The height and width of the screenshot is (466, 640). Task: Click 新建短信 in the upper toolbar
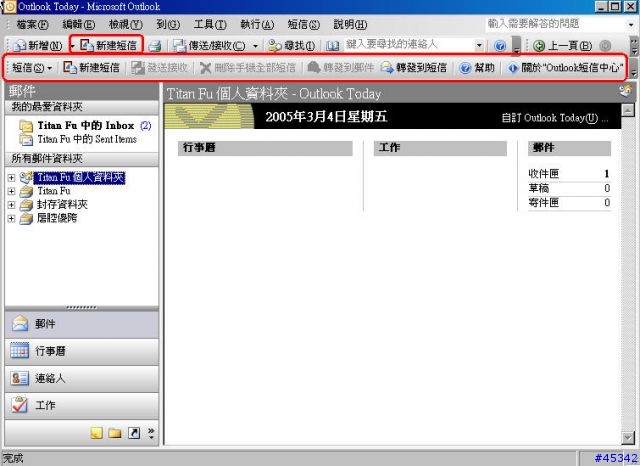109,45
